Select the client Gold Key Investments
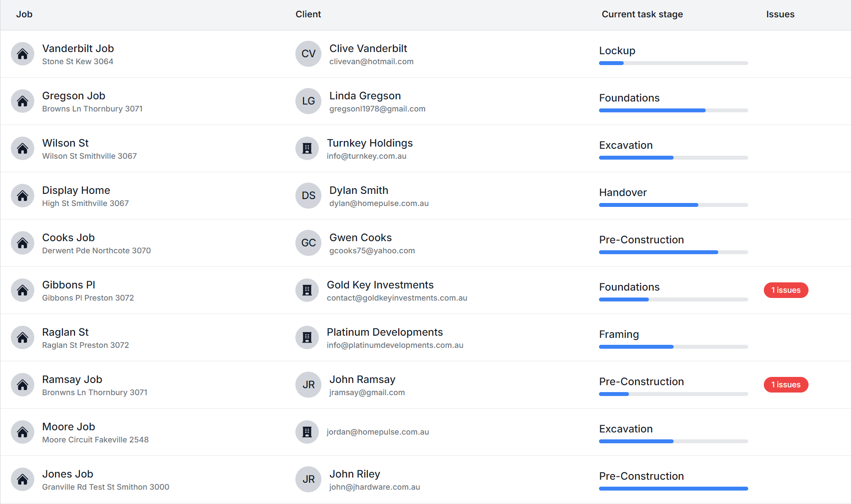 point(380,285)
